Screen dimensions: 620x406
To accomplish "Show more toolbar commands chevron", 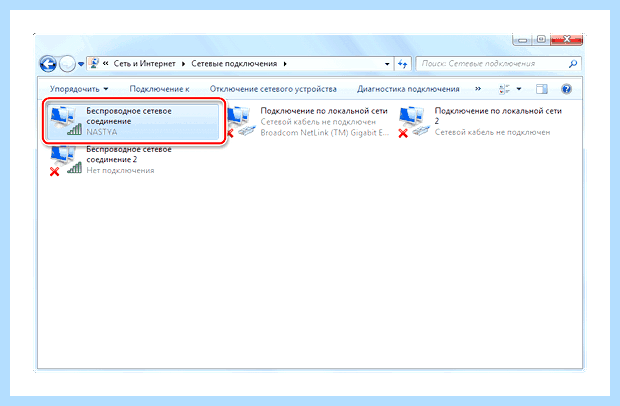I will (478, 89).
